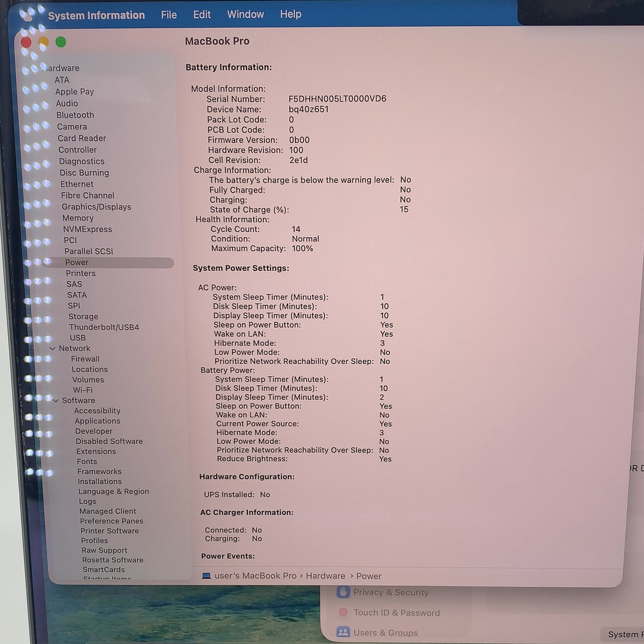
Task: Select Rosetta Software in the sidebar
Action: pyautogui.click(x=113, y=560)
